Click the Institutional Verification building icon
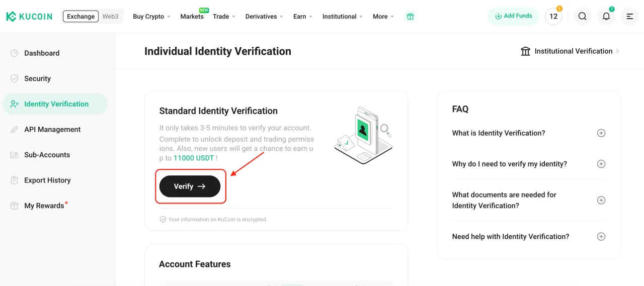644x286 pixels. [526, 51]
